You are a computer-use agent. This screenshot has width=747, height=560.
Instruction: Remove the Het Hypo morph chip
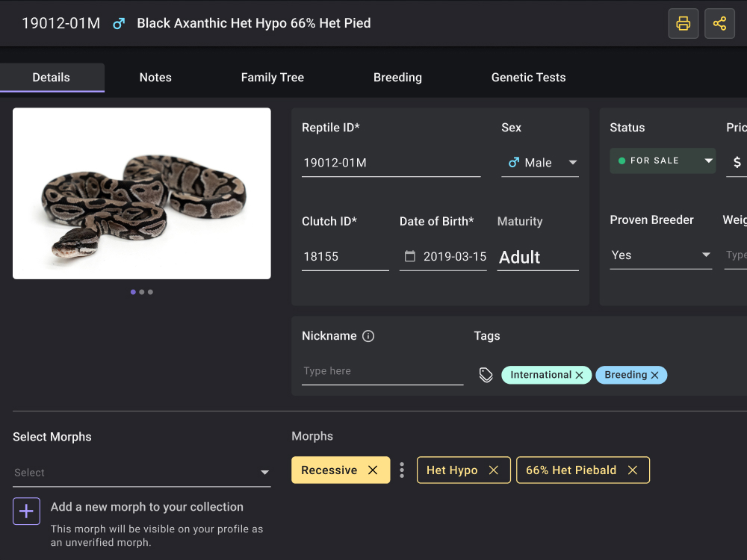click(493, 470)
